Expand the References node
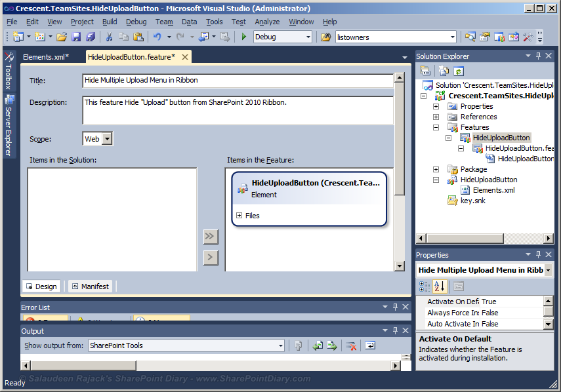The image size is (561, 392). [x=436, y=117]
